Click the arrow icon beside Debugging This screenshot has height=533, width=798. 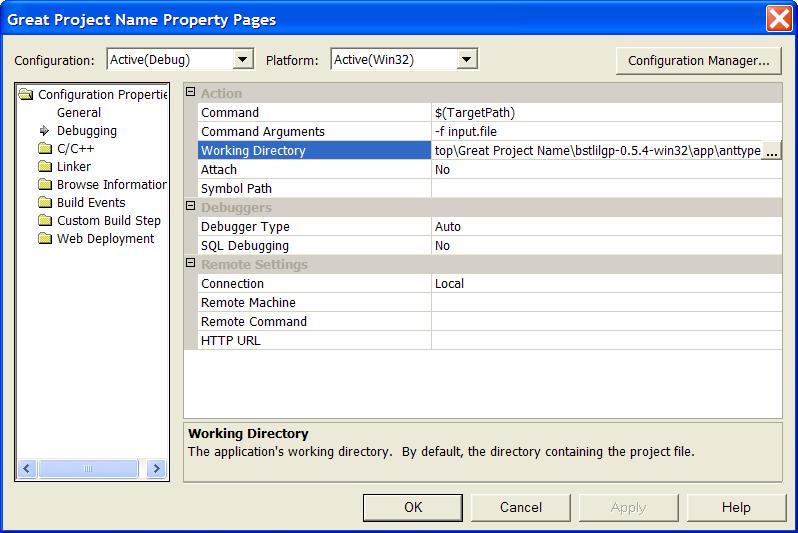pyautogui.click(x=45, y=131)
